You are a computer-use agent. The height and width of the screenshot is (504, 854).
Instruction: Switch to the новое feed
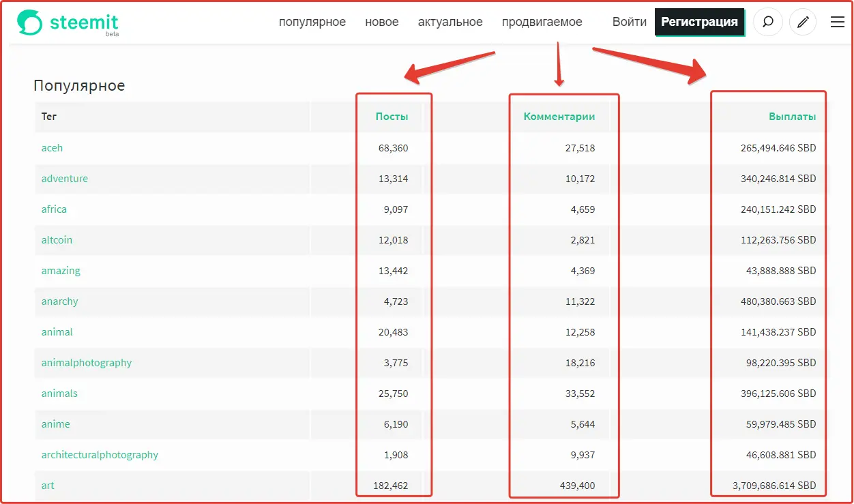pos(382,22)
